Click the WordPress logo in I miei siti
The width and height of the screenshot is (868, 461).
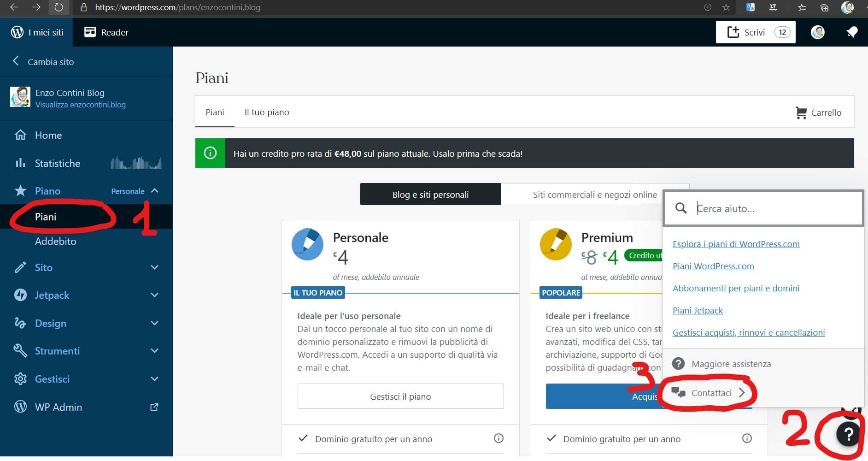17,32
